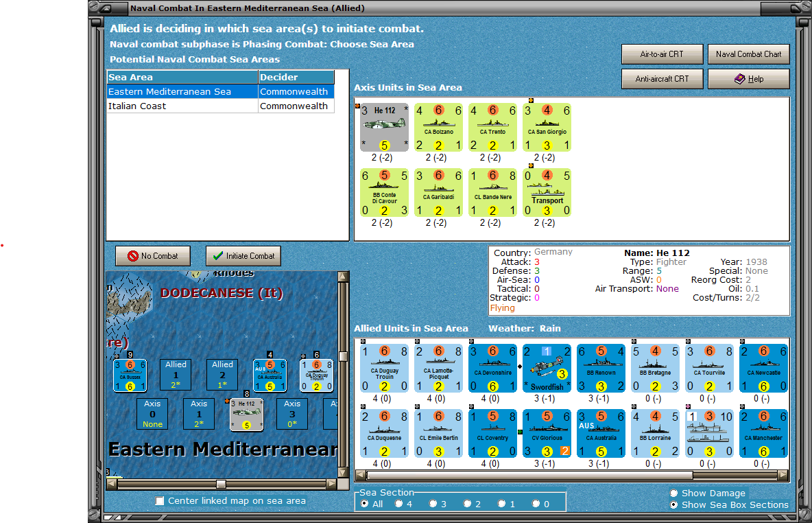Choose the All sea section option

coord(365,504)
